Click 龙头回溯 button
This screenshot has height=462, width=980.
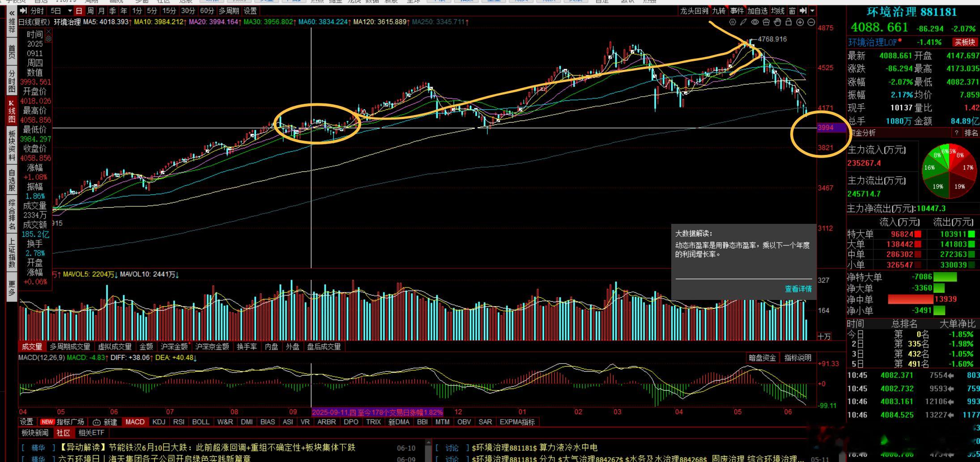694,11
